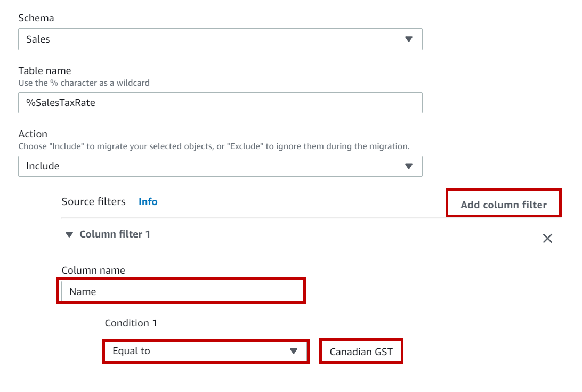Open the Info link beside Source filters
The width and height of the screenshot is (582, 392).
pyautogui.click(x=148, y=202)
